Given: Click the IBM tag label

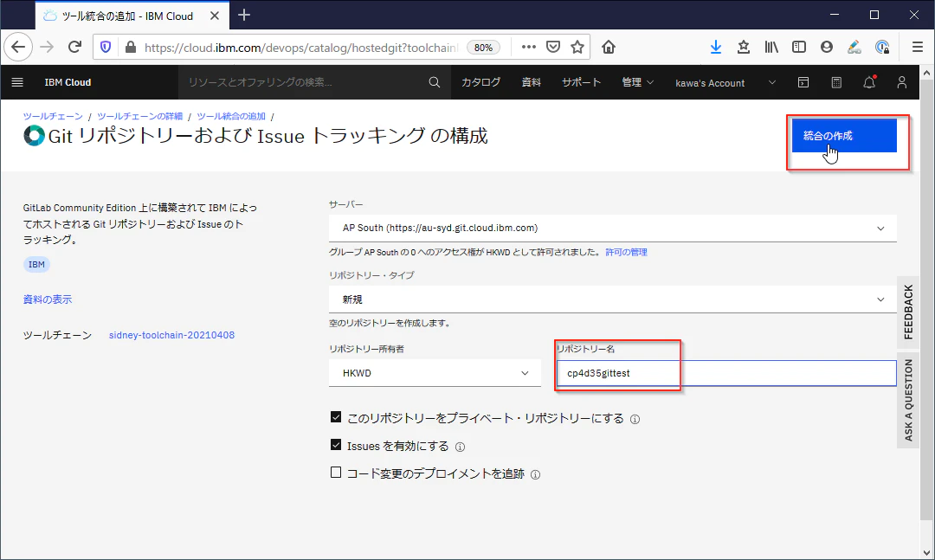Looking at the screenshot, I should click(36, 264).
